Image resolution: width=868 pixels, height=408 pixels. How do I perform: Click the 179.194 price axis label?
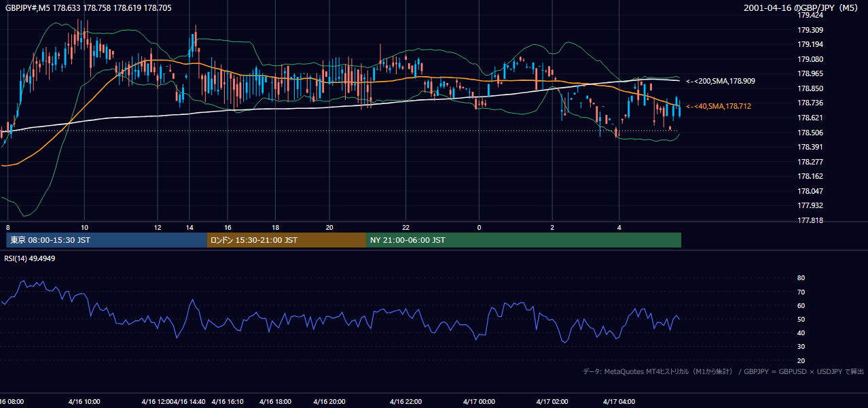(x=810, y=44)
